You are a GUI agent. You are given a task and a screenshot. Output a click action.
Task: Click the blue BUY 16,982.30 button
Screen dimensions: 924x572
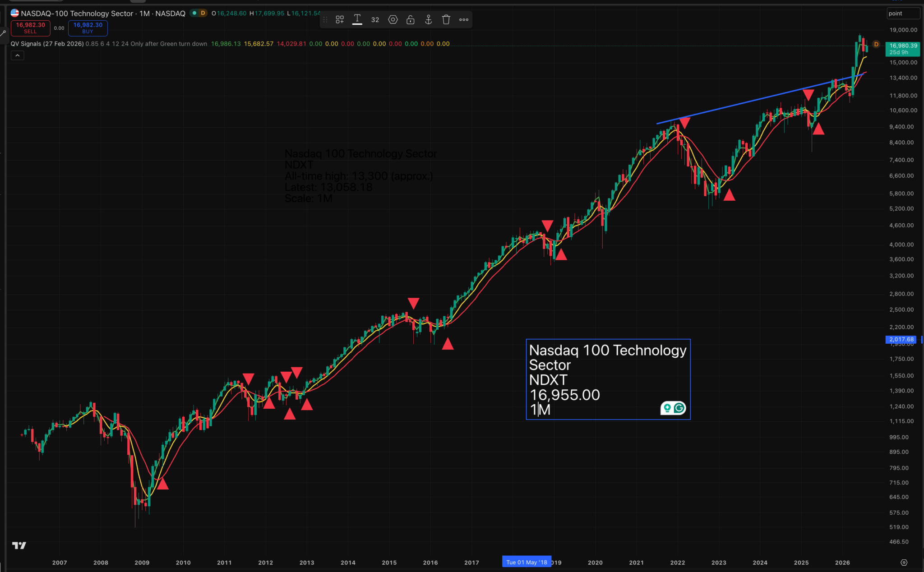88,28
